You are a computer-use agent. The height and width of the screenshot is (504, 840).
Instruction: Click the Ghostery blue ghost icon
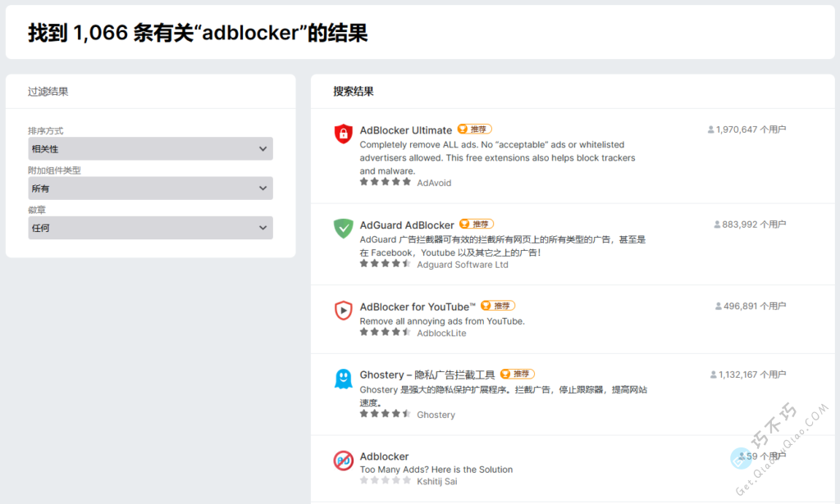tap(343, 379)
